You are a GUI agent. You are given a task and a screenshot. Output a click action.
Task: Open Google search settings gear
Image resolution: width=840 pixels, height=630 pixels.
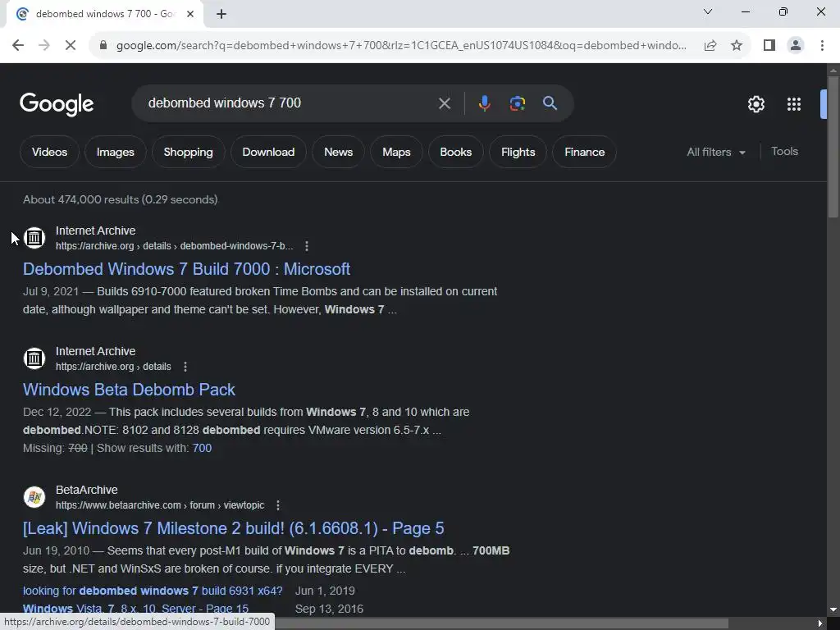click(x=756, y=104)
